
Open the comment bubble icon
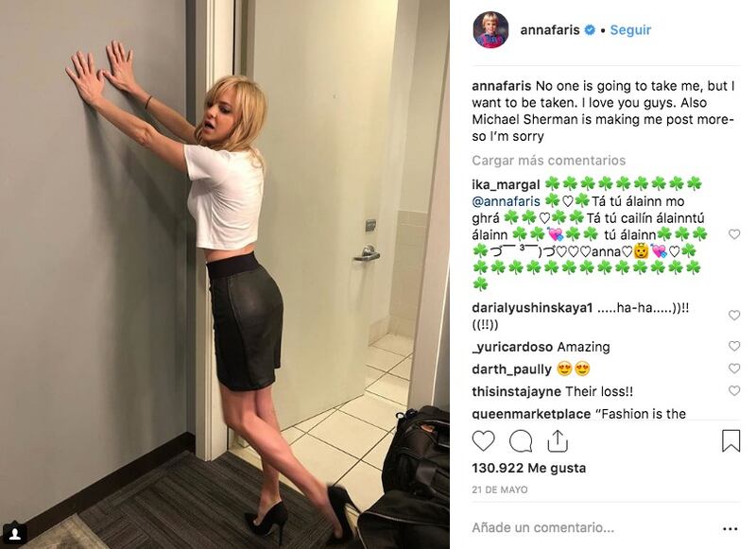pos(521,440)
